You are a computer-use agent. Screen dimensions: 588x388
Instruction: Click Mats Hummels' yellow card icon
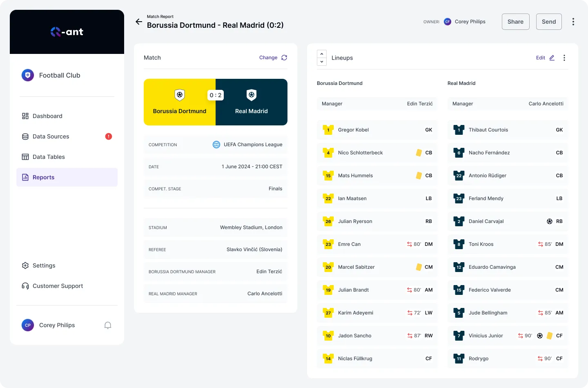419,176
